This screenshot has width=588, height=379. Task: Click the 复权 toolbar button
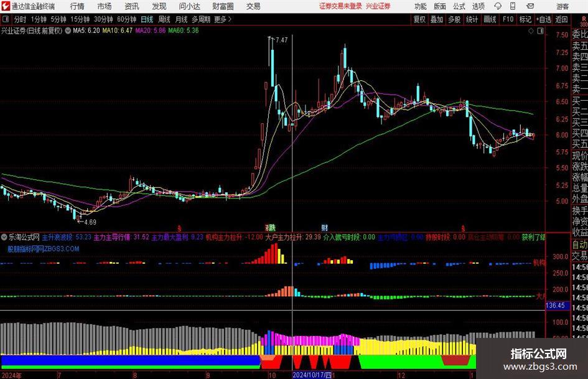pyautogui.click(x=419, y=19)
